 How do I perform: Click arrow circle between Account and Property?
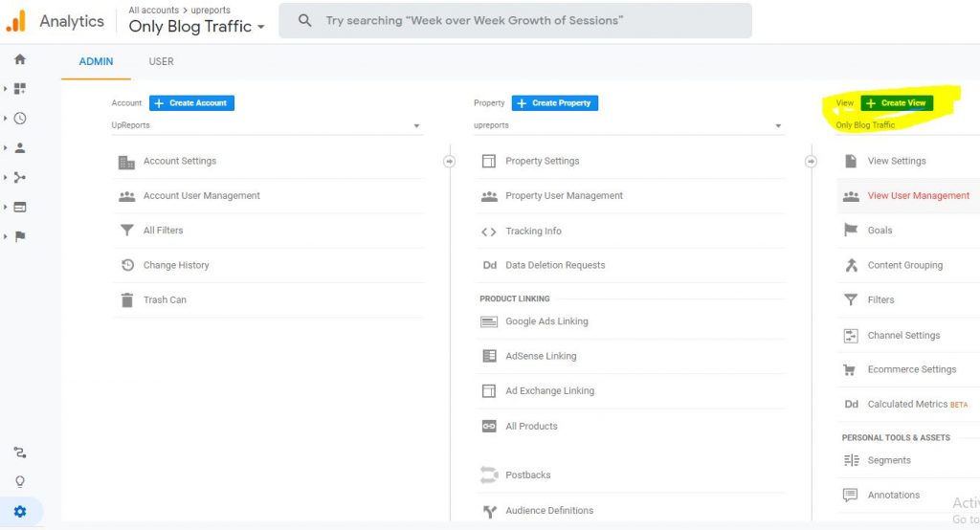tap(450, 162)
